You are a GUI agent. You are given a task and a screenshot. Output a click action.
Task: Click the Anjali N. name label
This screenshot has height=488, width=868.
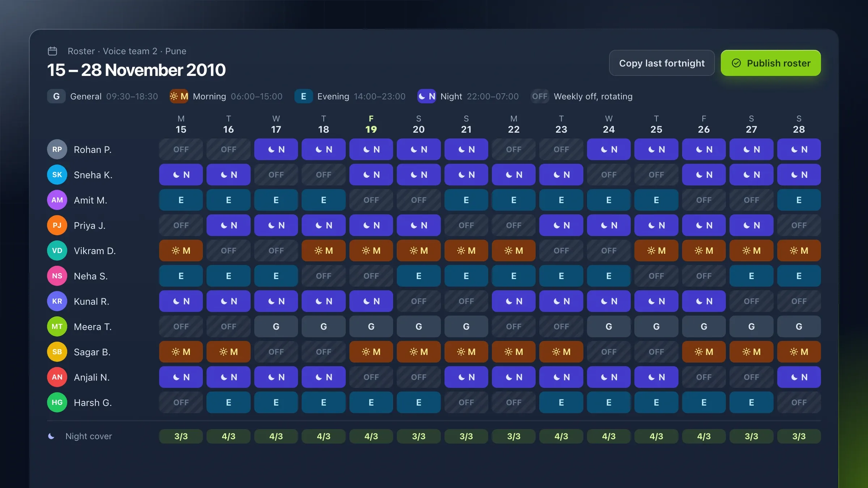coord(92,377)
